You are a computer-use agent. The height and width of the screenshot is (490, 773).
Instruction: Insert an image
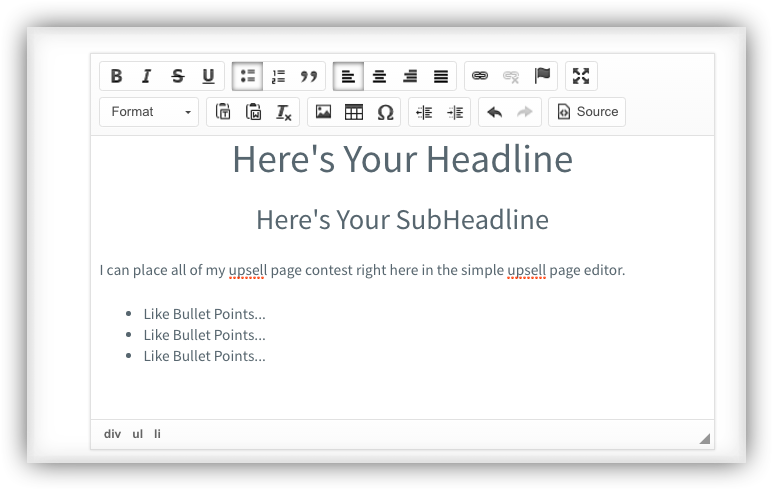pos(323,112)
